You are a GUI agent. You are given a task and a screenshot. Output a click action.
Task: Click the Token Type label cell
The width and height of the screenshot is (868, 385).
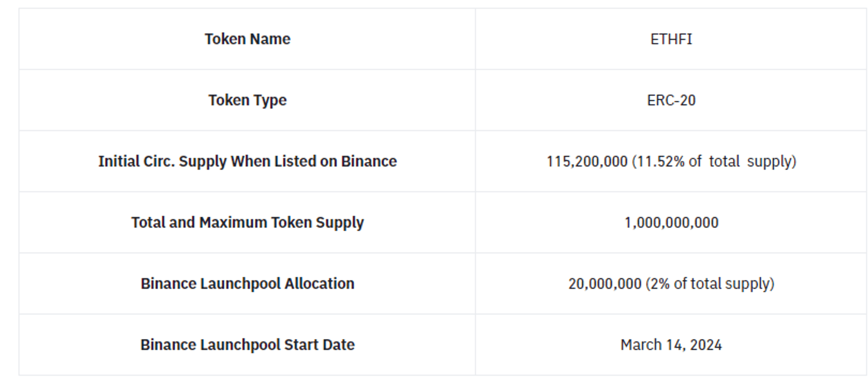(x=247, y=100)
